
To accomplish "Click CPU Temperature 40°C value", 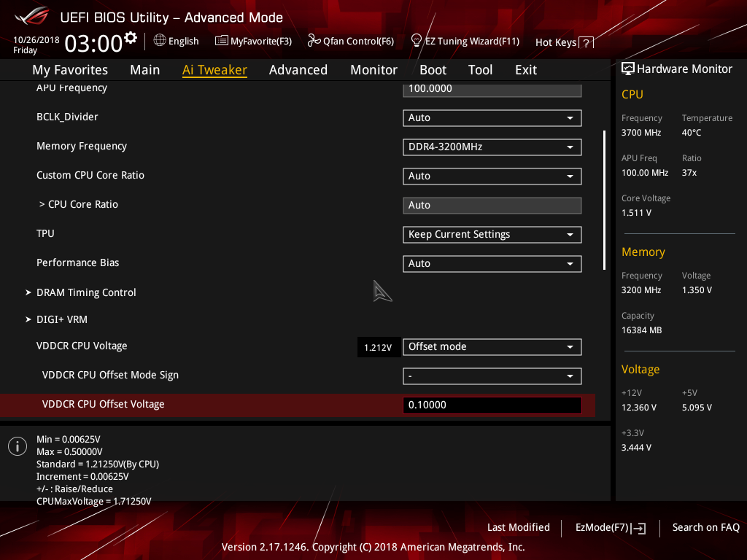I will coord(692,133).
